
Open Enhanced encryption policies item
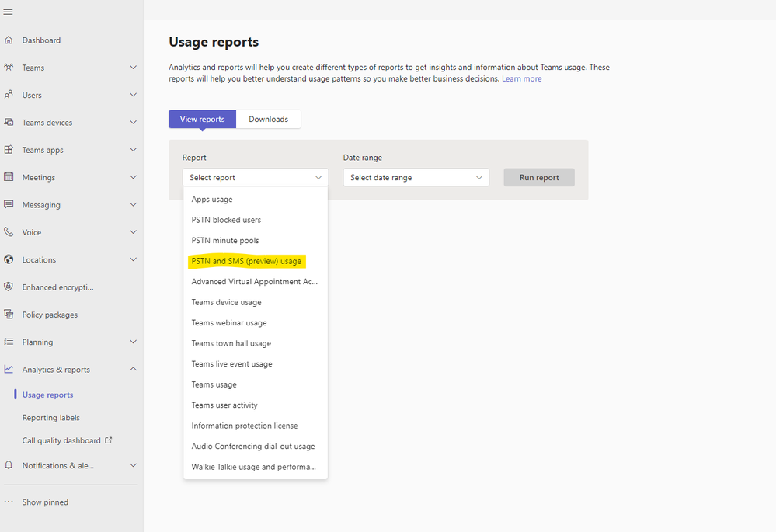pos(58,287)
